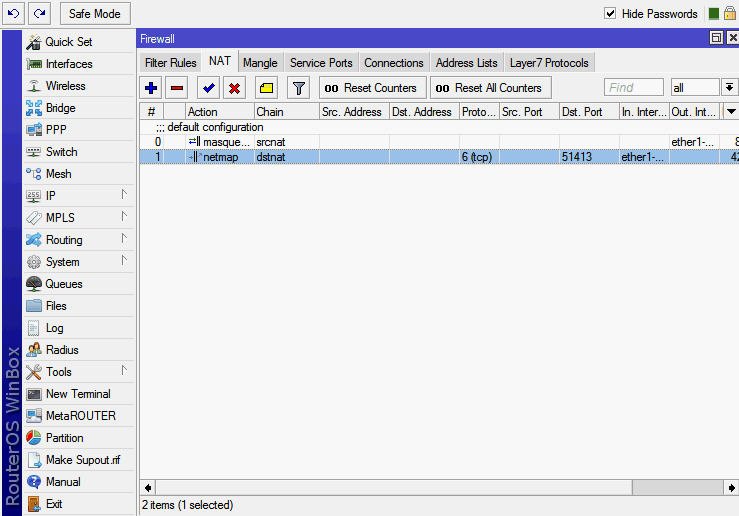739x516 pixels.
Task: Click the green status indicator square
Action: [x=714, y=14]
